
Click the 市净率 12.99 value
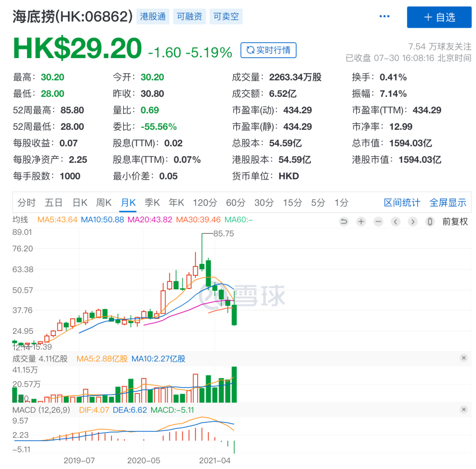pyautogui.click(x=401, y=126)
